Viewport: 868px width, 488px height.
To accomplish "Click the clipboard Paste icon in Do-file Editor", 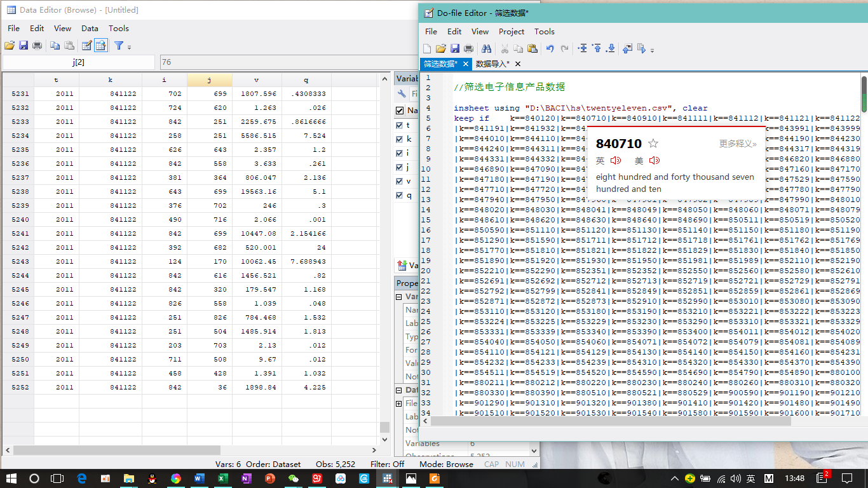I will coord(532,49).
